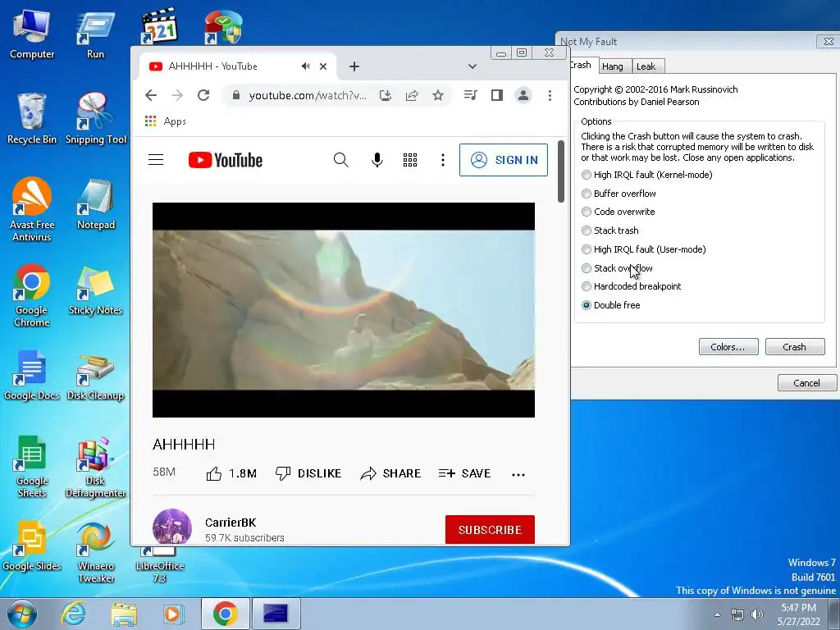Go to YouTube home via logo
840x630 pixels.
[226, 160]
